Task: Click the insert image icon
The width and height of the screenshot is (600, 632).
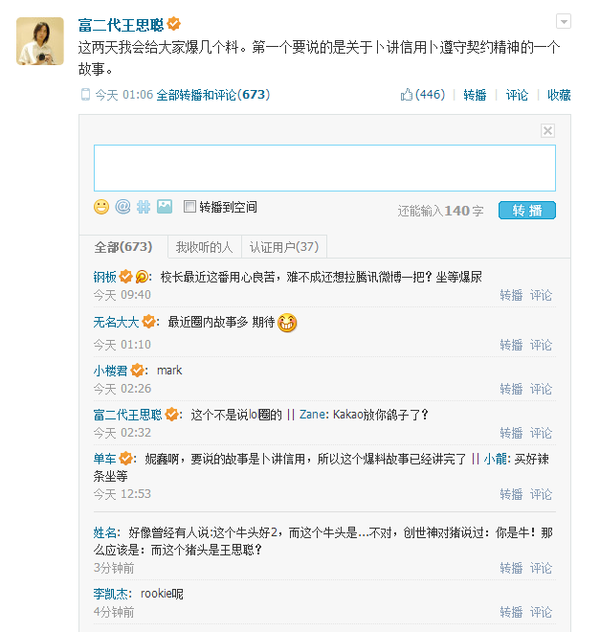Action: pos(164,207)
